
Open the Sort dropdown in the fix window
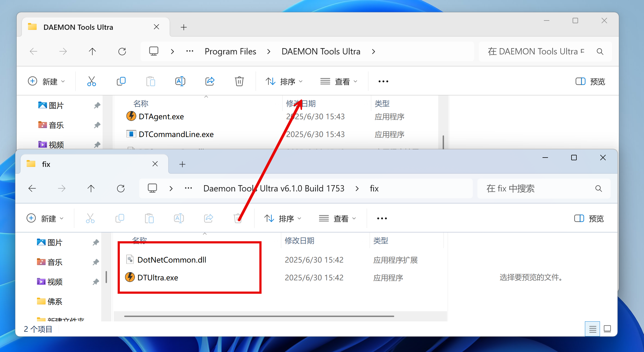(x=283, y=219)
